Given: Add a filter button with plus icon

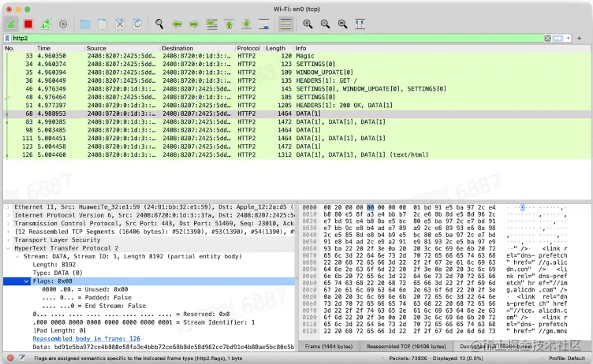Looking at the screenshot, I should (x=579, y=38).
